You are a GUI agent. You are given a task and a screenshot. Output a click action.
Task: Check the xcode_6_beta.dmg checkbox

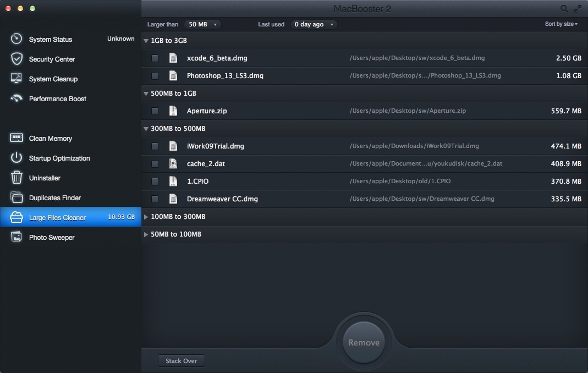(155, 58)
